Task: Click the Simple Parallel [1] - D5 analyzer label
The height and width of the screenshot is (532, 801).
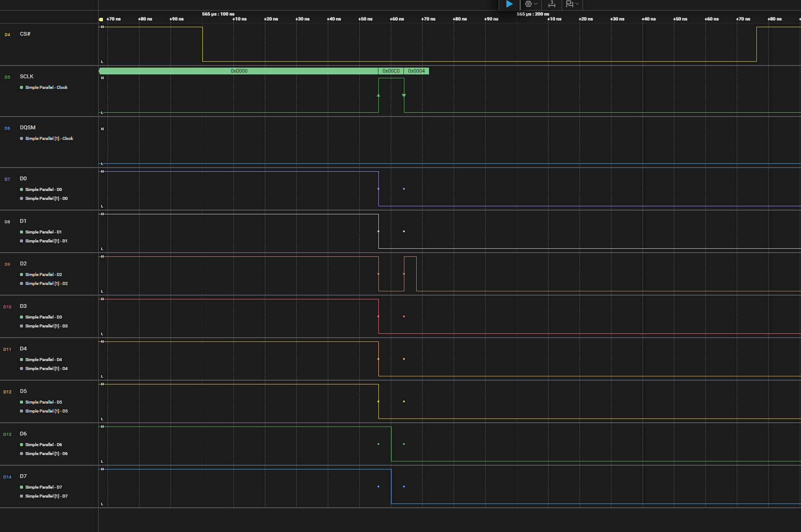Action: coord(46,411)
